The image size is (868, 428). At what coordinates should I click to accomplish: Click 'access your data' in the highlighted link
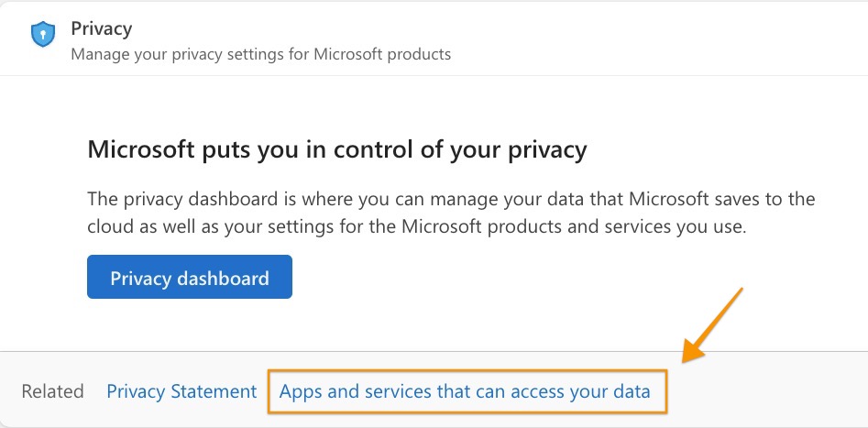pyautogui.click(x=580, y=391)
